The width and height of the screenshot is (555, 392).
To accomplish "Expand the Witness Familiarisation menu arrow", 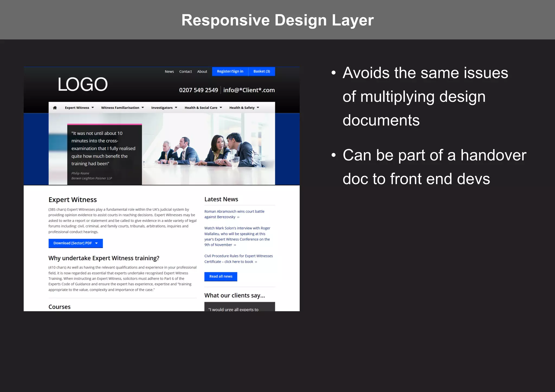I will (143, 108).
